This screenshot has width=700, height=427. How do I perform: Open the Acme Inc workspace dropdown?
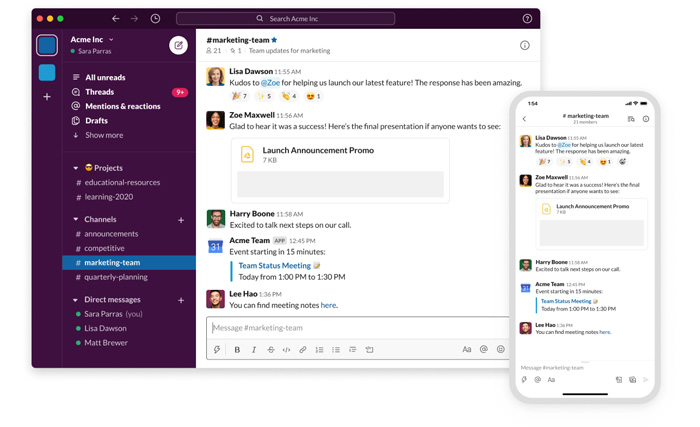(92, 40)
